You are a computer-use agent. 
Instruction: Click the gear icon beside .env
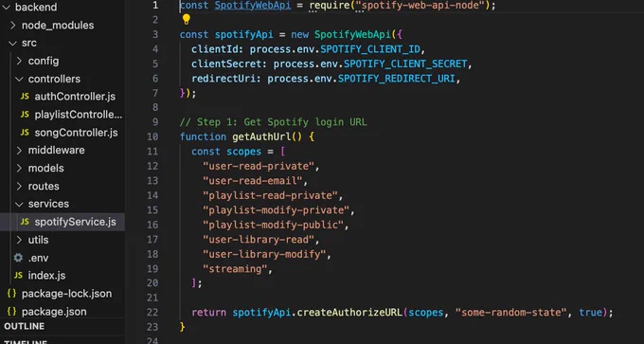(x=18, y=258)
